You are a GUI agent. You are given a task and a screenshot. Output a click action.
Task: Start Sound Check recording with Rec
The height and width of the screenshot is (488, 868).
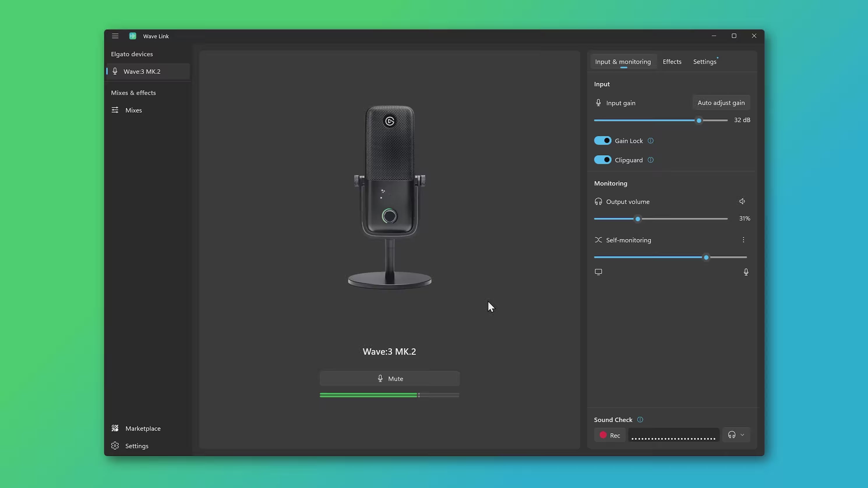pyautogui.click(x=610, y=435)
